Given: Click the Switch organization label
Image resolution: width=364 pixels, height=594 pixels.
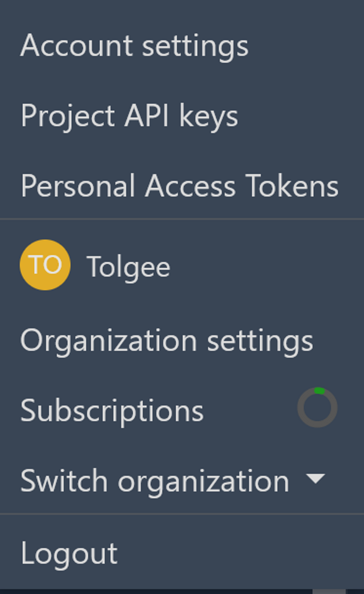Looking at the screenshot, I should (155, 481).
